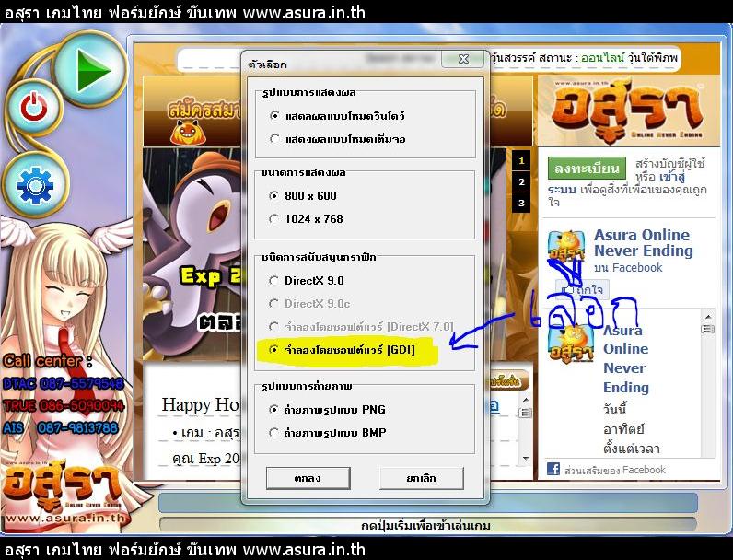Switch banner to slide 1
Viewport: 733px width, 560px height.
521,161
